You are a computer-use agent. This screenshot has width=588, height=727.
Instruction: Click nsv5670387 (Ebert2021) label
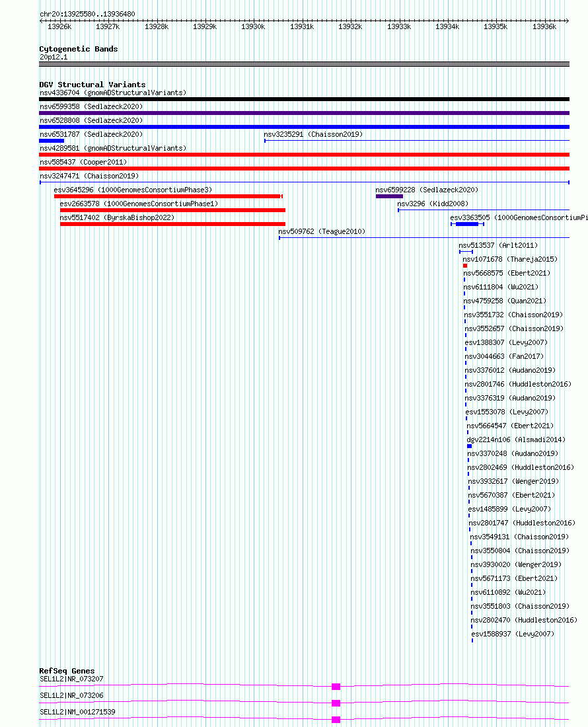click(x=511, y=496)
